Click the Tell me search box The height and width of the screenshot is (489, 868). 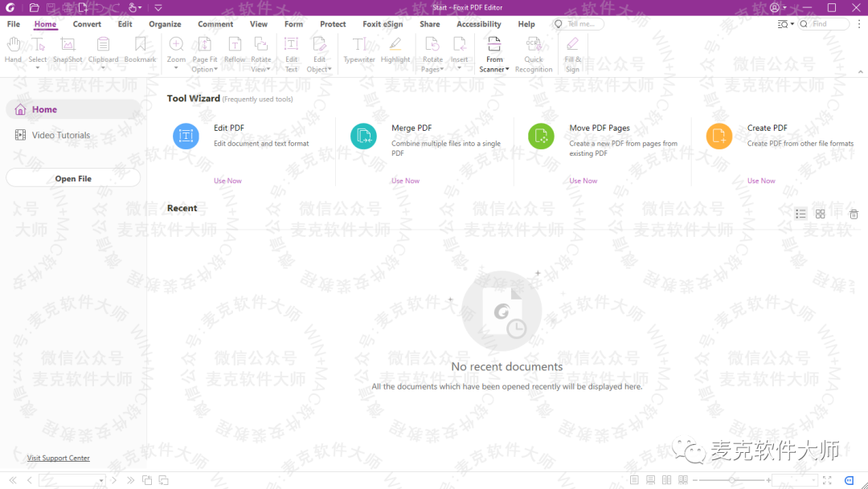[578, 24]
